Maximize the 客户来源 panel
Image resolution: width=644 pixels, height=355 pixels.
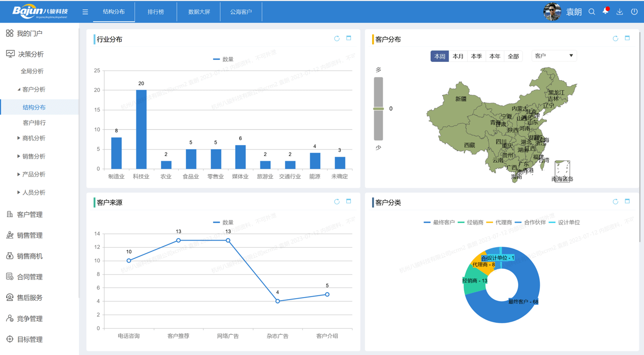coord(348,201)
